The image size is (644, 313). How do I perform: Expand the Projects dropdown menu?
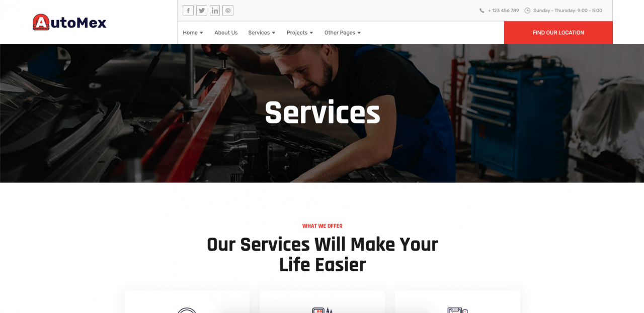point(300,33)
